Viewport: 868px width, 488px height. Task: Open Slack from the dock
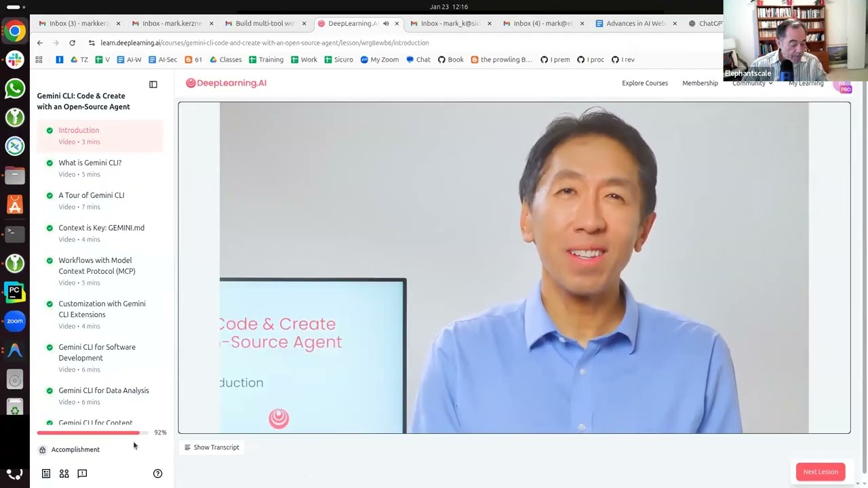14,60
